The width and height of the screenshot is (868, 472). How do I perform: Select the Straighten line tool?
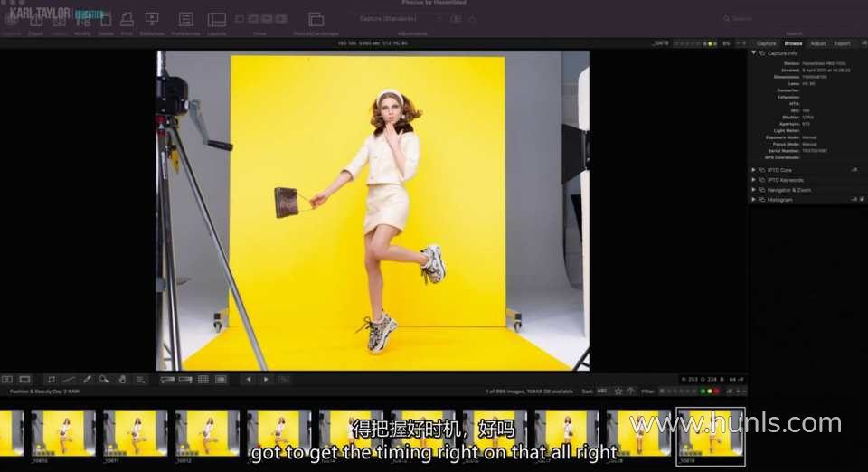[x=69, y=380]
